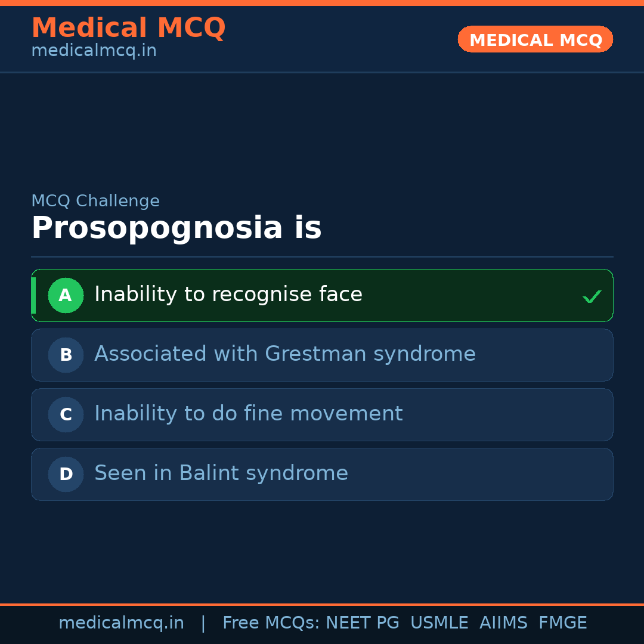Click the orange MEDICAL MCQ badge
This screenshot has width=644, height=644.
535,39
